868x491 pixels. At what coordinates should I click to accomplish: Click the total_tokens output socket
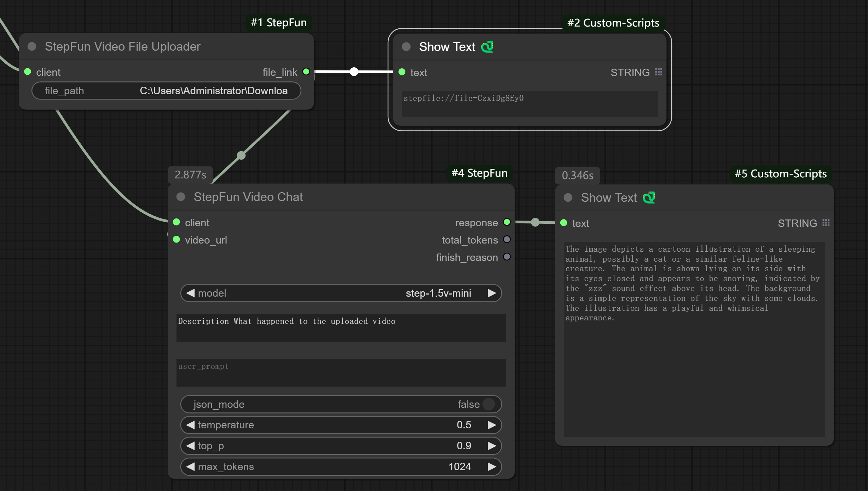pyautogui.click(x=507, y=240)
